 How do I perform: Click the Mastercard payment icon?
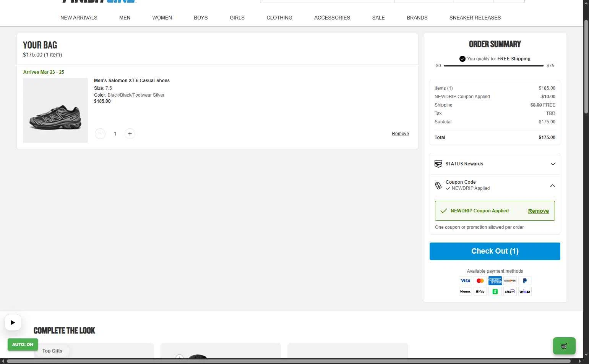(x=480, y=281)
